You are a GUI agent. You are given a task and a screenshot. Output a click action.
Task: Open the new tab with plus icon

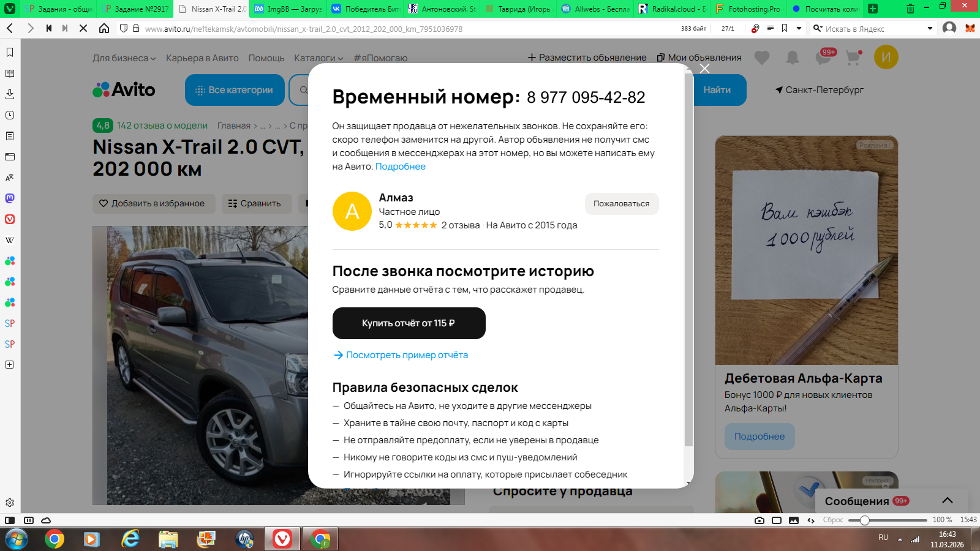tap(873, 9)
